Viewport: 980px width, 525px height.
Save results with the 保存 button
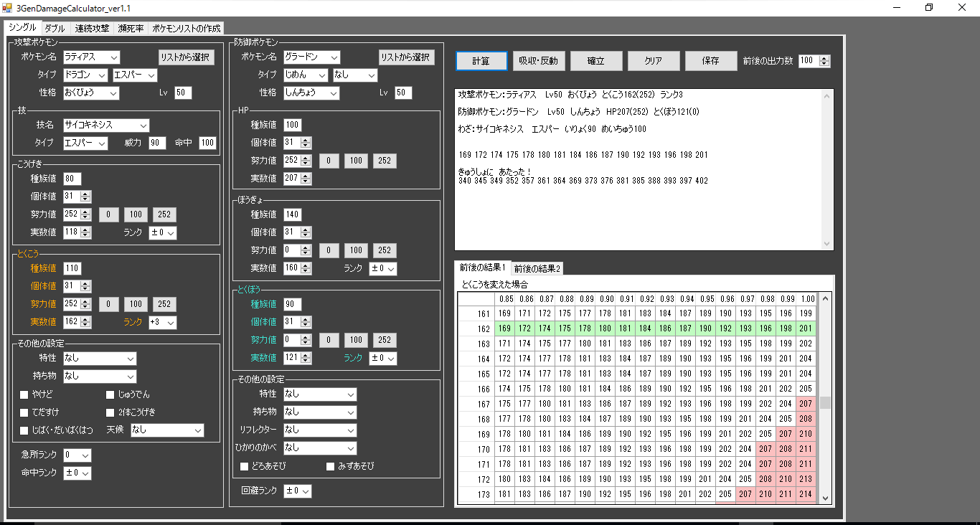click(710, 61)
